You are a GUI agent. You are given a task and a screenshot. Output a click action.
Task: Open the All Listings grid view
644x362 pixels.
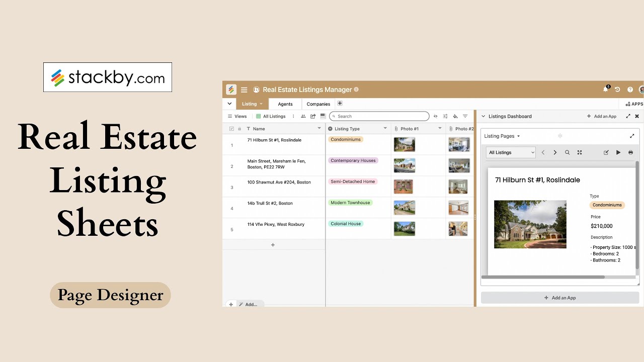pyautogui.click(x=271, y=116)
